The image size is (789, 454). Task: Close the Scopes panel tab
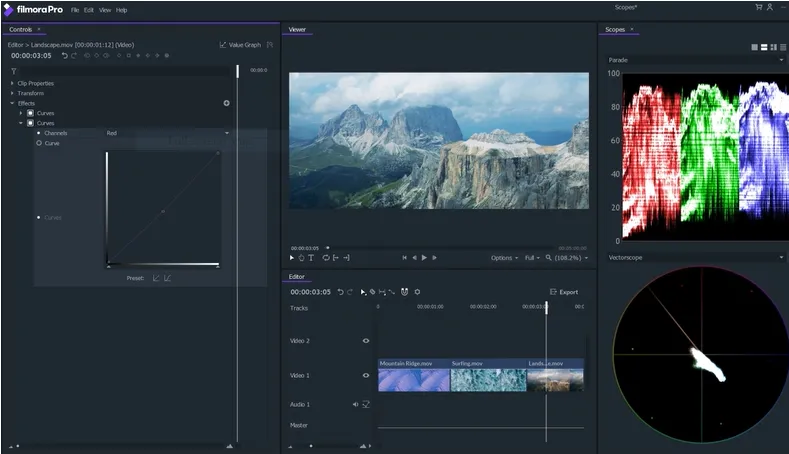pyautogui.click(x=632, y=29)
